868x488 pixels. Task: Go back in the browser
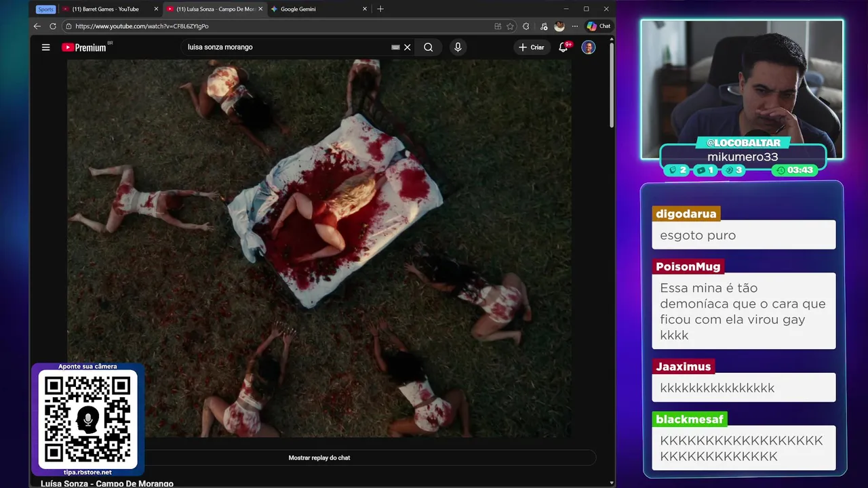click(x=37, y=26)
